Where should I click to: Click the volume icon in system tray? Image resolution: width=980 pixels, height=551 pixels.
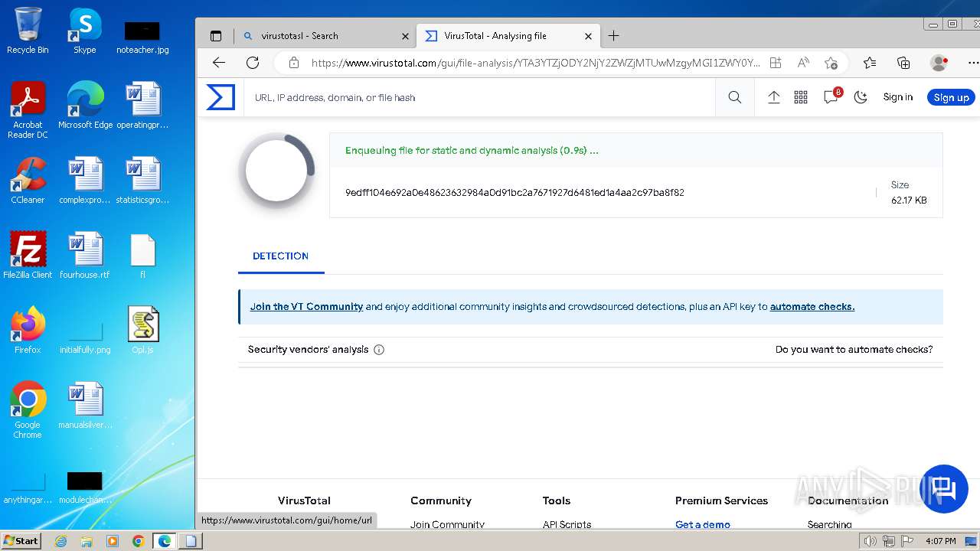point(871,541)
